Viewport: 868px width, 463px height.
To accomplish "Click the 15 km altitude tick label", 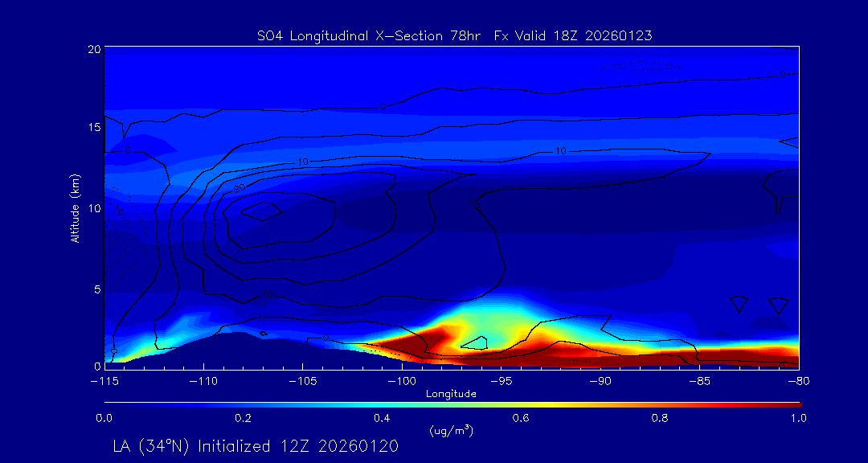I will pyautogui.click(x=92, y=128).
